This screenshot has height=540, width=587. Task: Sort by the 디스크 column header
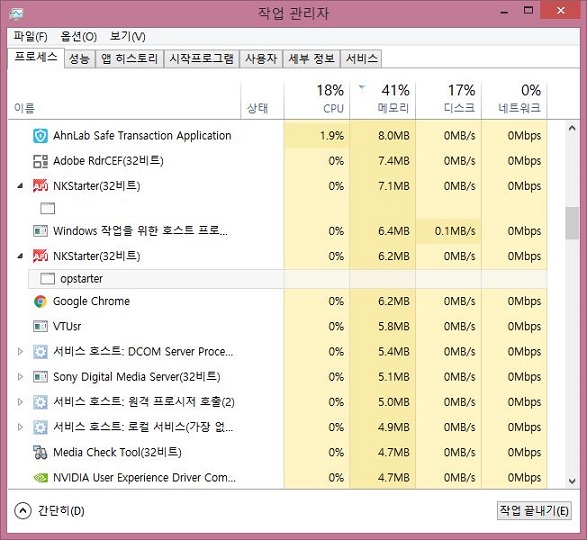pos(448,100)
